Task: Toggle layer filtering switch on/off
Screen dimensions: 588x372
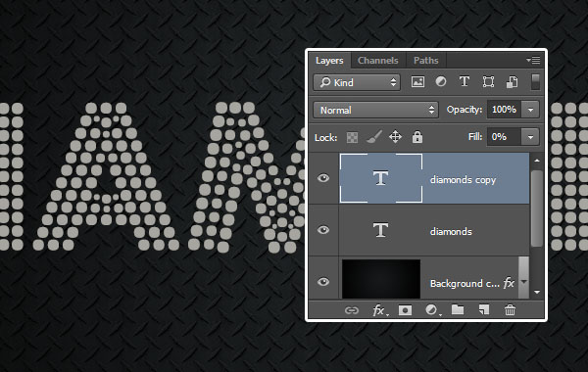Action: pyautogui.click(x=535, y=82)
